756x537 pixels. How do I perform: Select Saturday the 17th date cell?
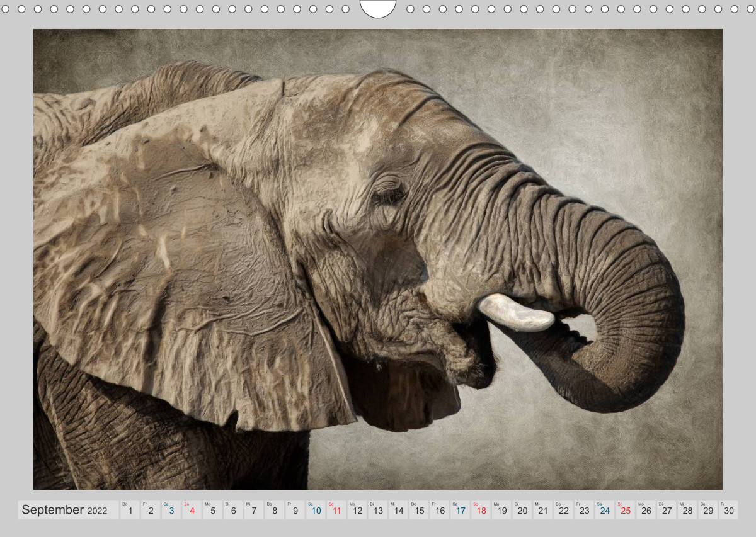click(461, 510)
